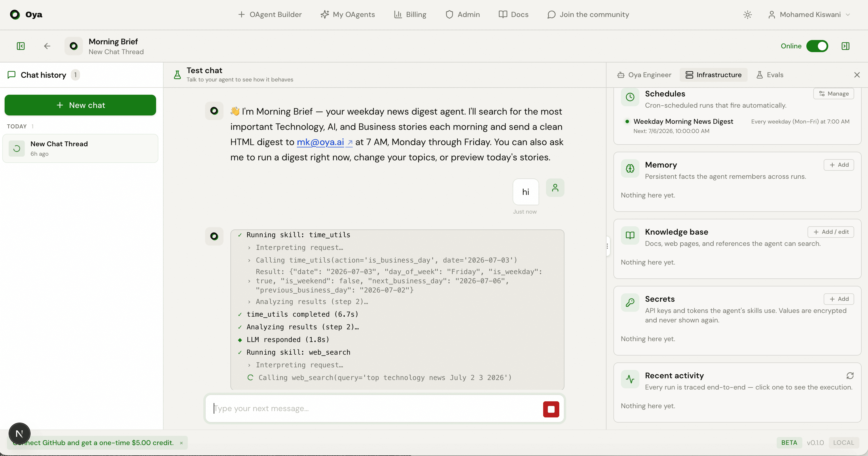Start a New chat
The image size is (868, 456).
click(80, 105)
